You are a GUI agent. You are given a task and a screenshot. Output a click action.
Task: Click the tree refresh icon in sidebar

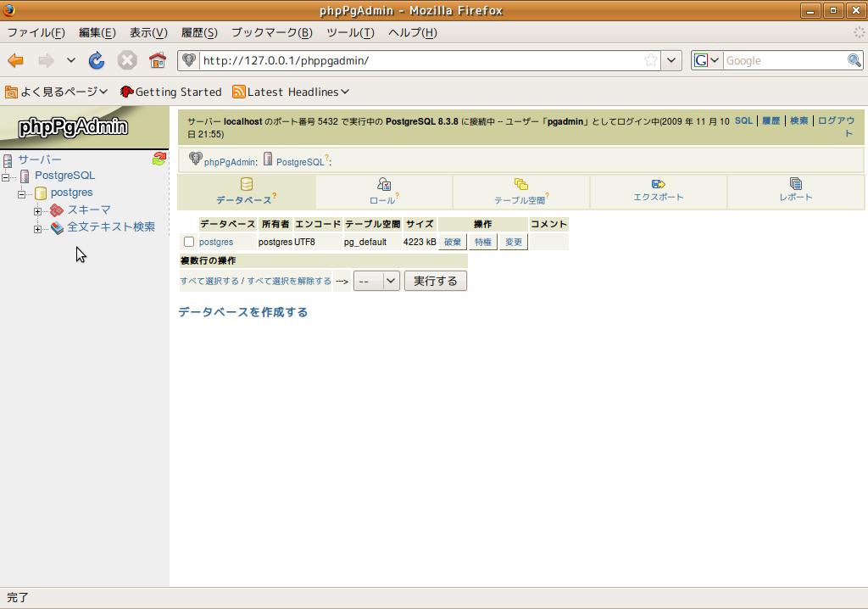tap(159, 159)
